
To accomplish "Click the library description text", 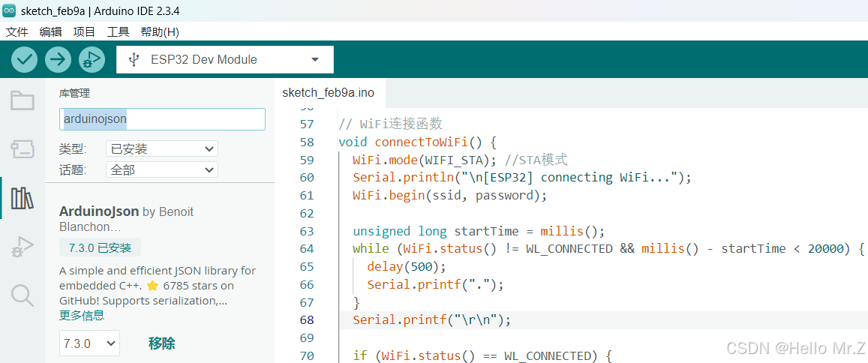I will pyautogui.click(x=158, y=286).
